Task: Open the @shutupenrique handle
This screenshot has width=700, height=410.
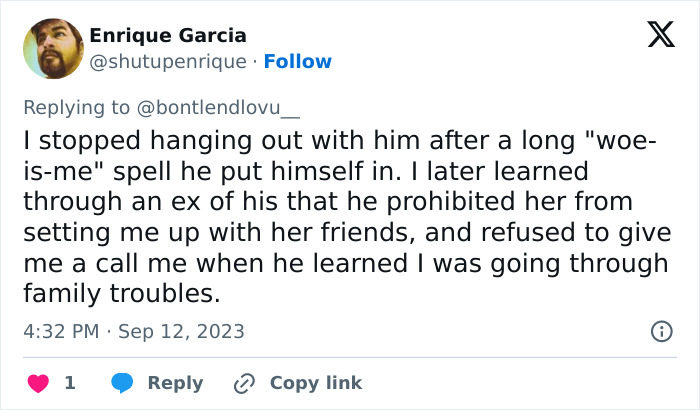Action: 168,62
